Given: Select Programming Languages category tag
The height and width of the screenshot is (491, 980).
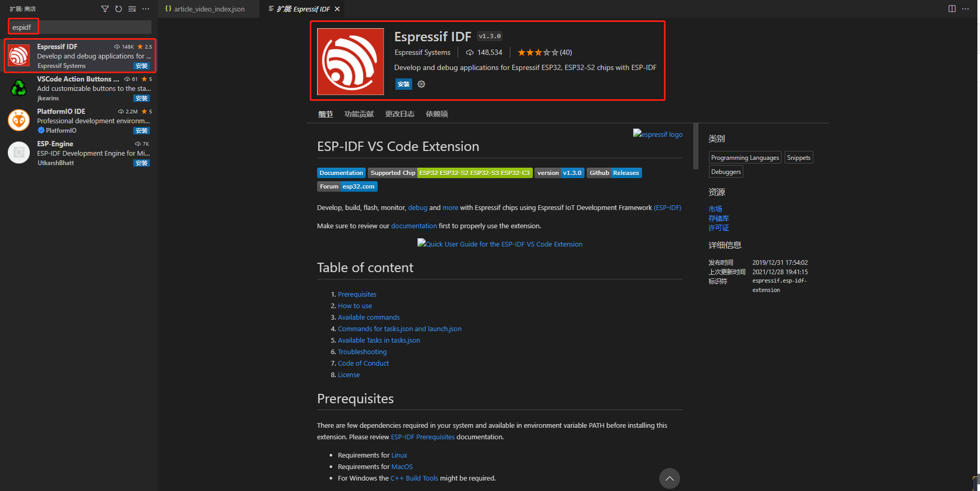Looking at the screenshot, I should tap(745, 158).
